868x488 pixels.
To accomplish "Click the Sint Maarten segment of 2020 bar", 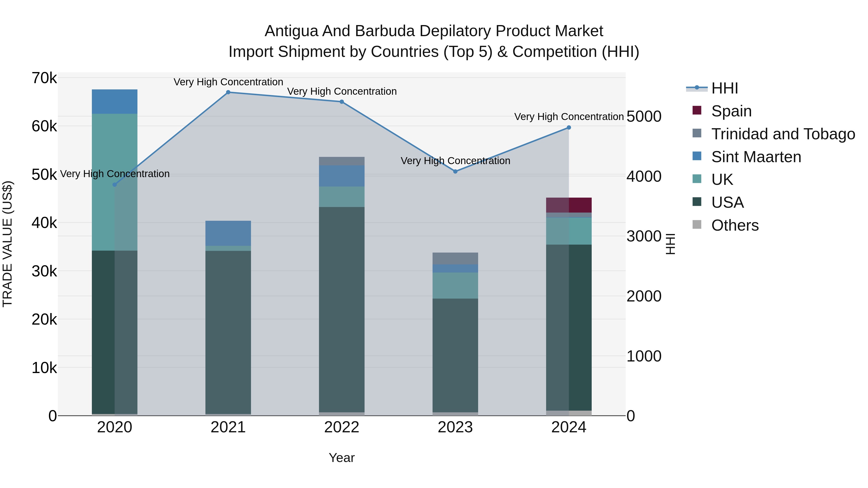I will [x=115, y=102].
